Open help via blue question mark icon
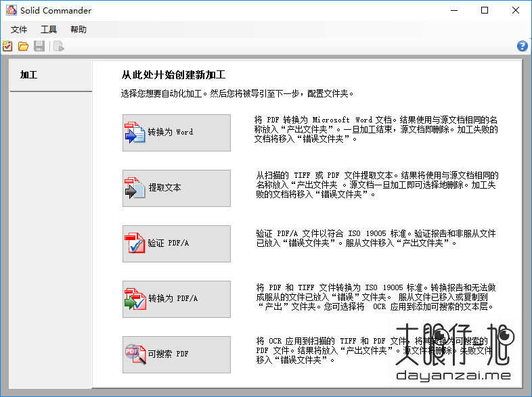The height and width of the screenshot is (397, 532). tap(522, 46)
